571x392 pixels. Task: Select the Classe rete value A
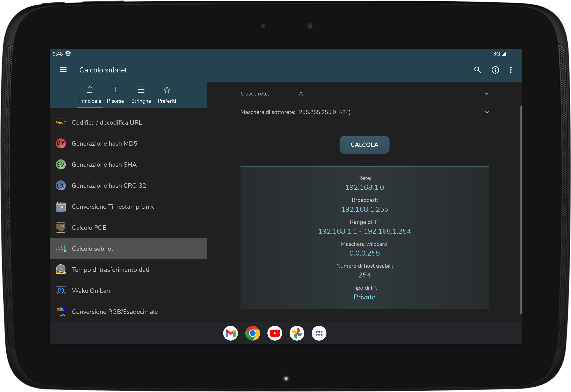(301, 94)
